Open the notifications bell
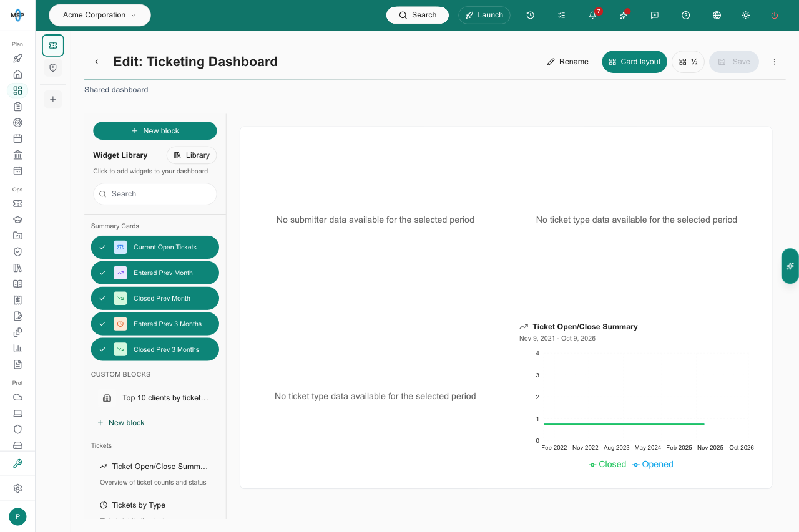The width and height of the screenshot is (799, 532). click(x=593, y=15)
